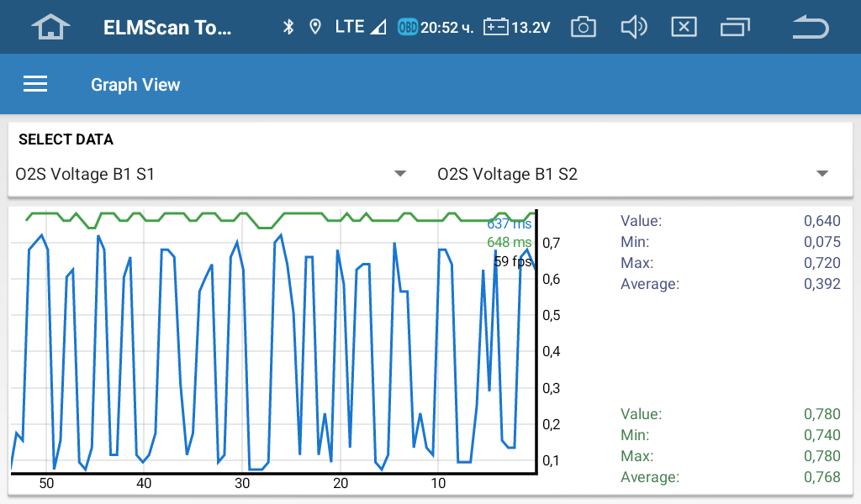
Task: Tap the Bluetooth status icon
Action: [288, 27]
